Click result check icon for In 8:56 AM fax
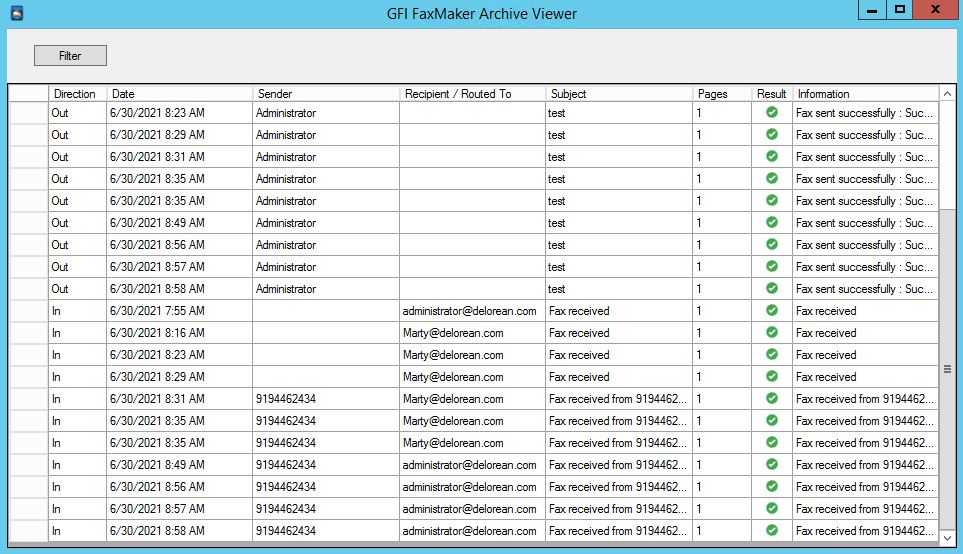This screenshot has width=963, height=554. tap(772, 486)
